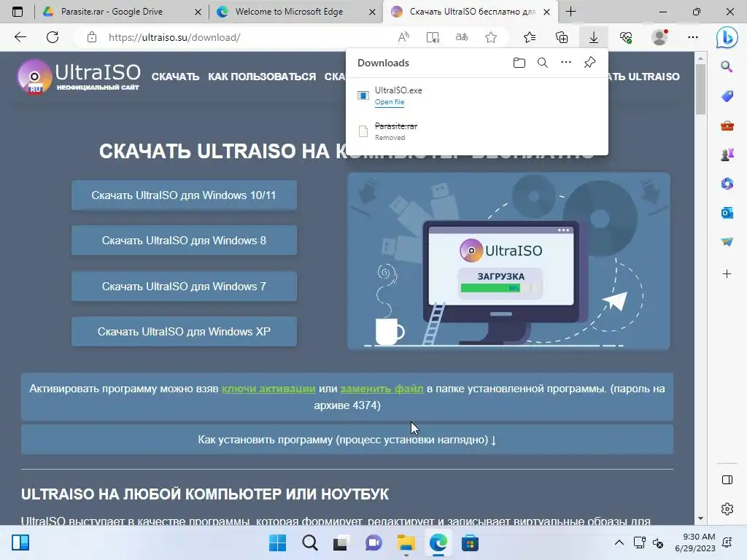Click scrollbar down arrow

[x=700, y=518]
